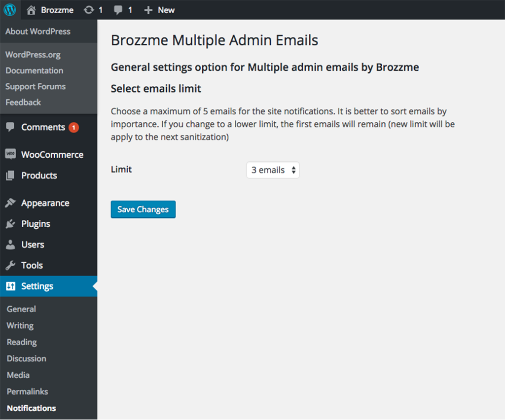Viewport: 505px width, 420px height.
Task: Go to Reading settings submenu
Action: [x=22, y=342]
